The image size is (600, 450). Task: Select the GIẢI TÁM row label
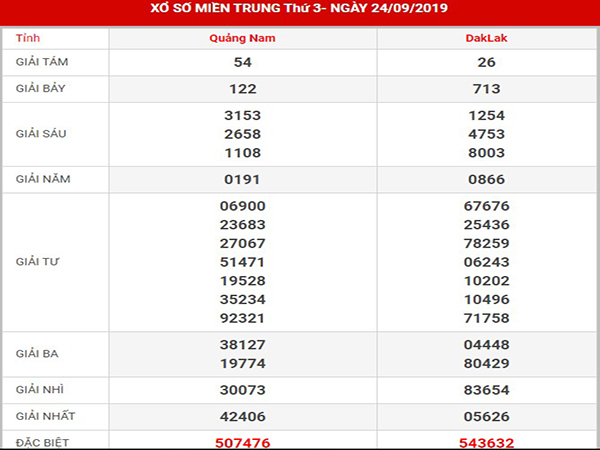click(42, 62)
